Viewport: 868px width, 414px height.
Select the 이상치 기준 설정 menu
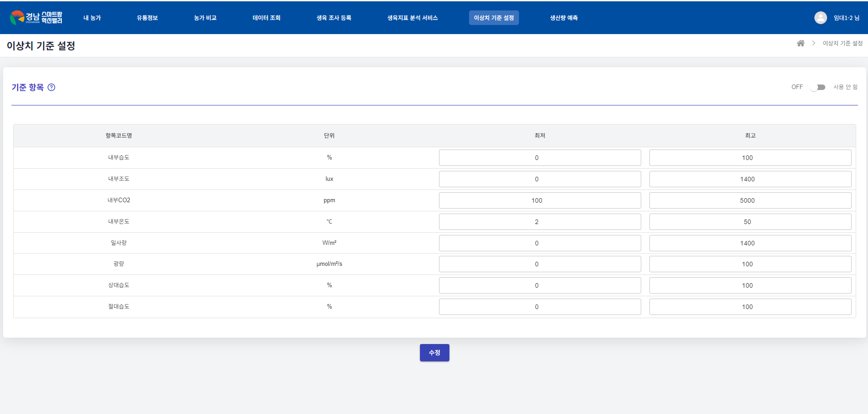tap(494, 18)
